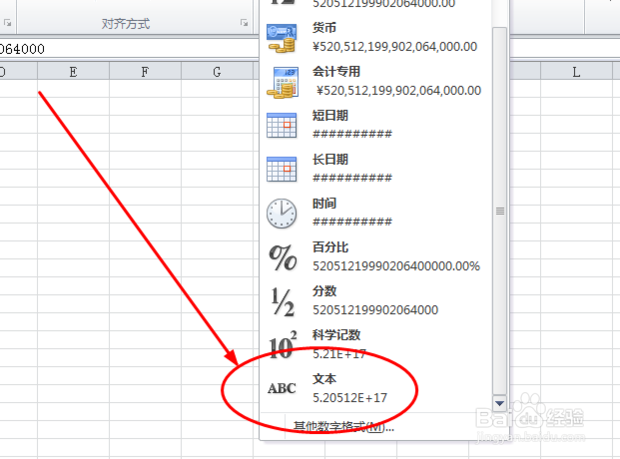Viewport: 620px width, 459px height.
Task: Choose the 会计专用 format option
Action: click(376, 82)
